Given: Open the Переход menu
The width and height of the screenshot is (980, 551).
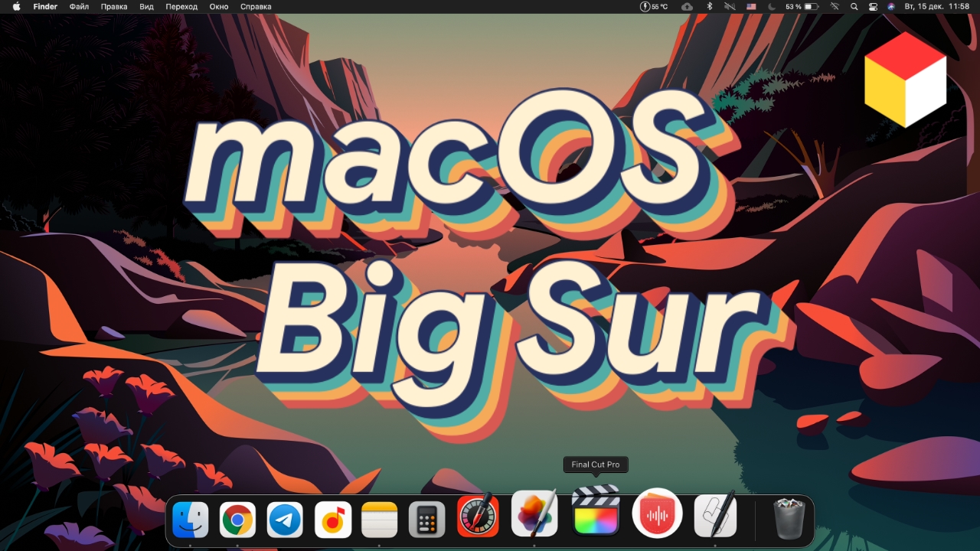Looking at the screenshot, I should click(181, 6).
